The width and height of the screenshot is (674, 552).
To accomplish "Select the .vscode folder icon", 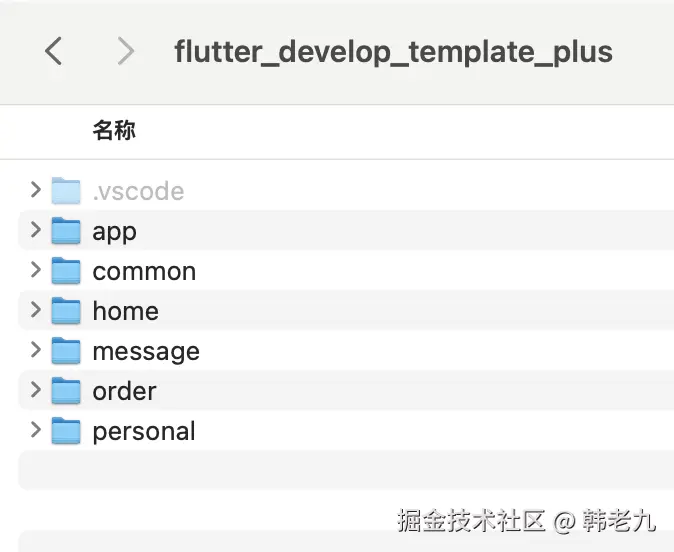I will (x=66, y=191).
